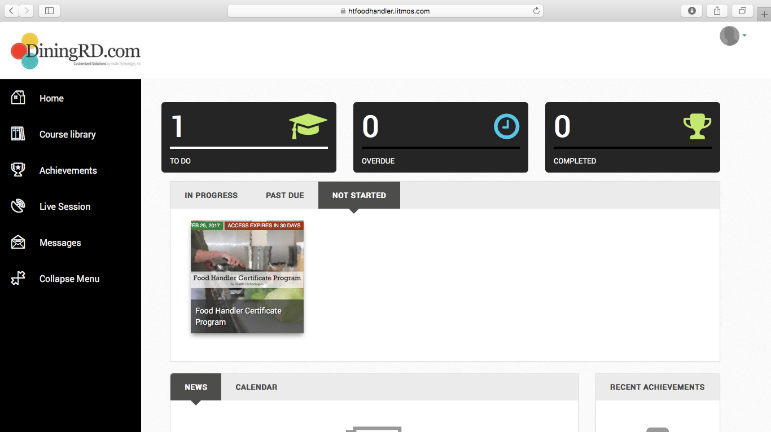Go to Home in sidebar
The image size is (771, 432).
coord(51,98)
